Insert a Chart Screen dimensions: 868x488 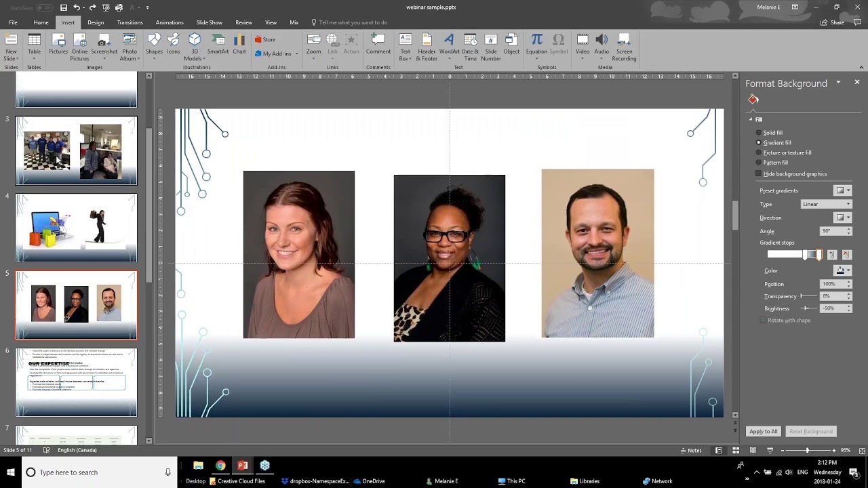tap(239, 43)
